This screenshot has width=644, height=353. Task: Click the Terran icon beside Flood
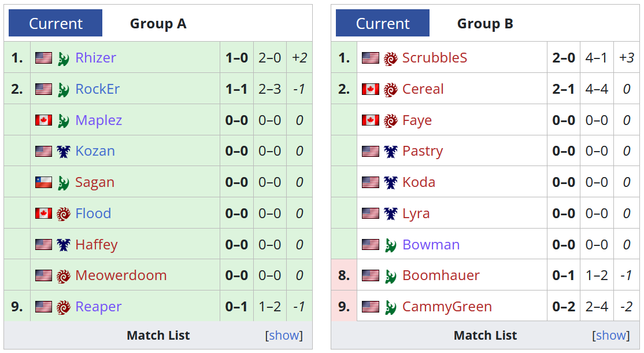[63, 214]
